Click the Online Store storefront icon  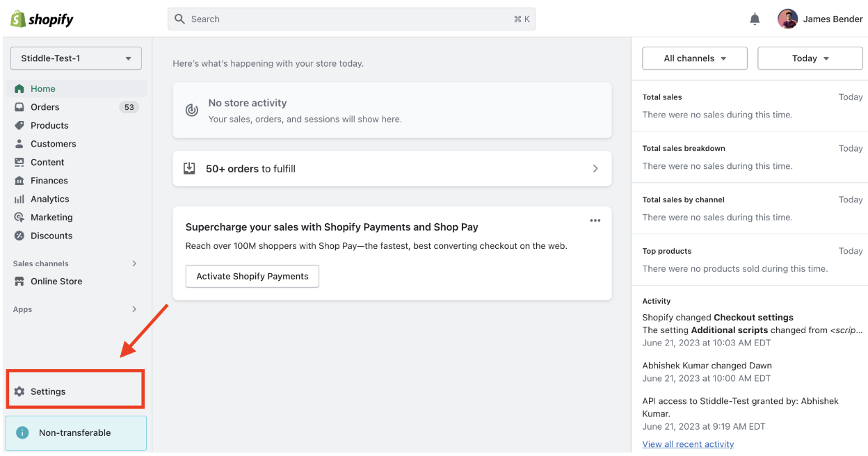click(x=19, y=282)
